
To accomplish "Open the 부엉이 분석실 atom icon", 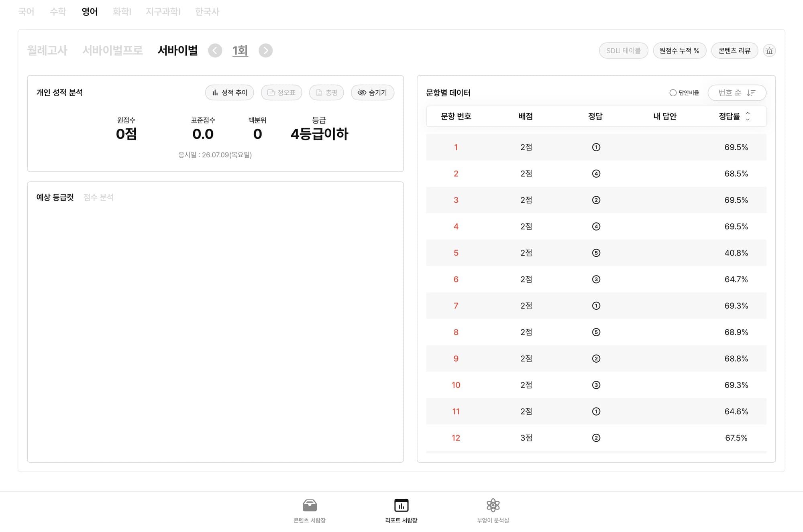I will click(x=493, y=505).
